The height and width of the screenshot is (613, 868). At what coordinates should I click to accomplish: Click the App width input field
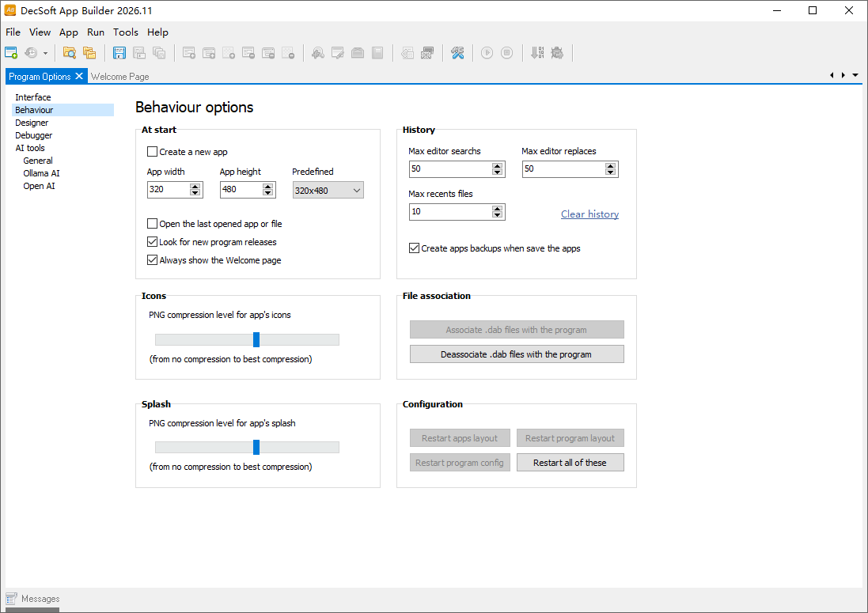pyautogui.click(x=169, y=190)
